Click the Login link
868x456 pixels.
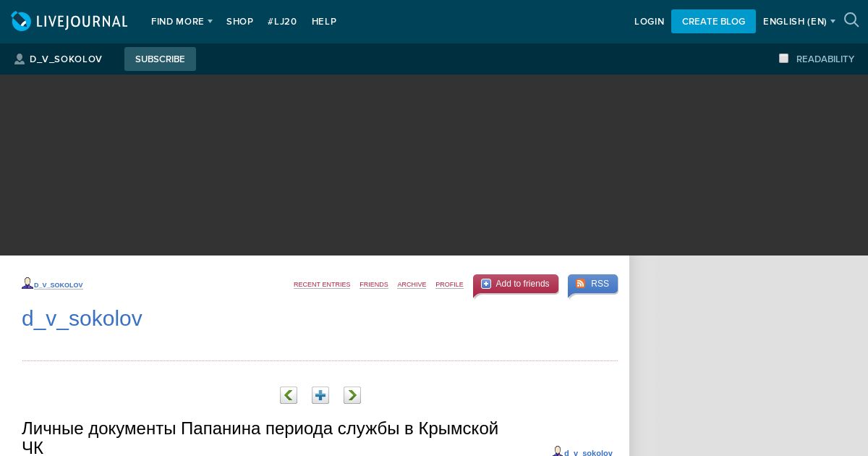click(649, 22)
